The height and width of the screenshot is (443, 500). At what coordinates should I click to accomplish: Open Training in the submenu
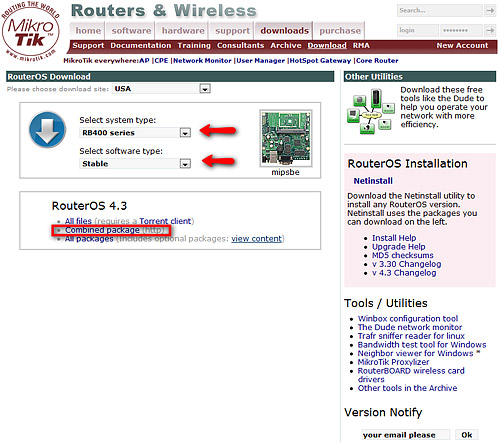click(x=194, y=45)
